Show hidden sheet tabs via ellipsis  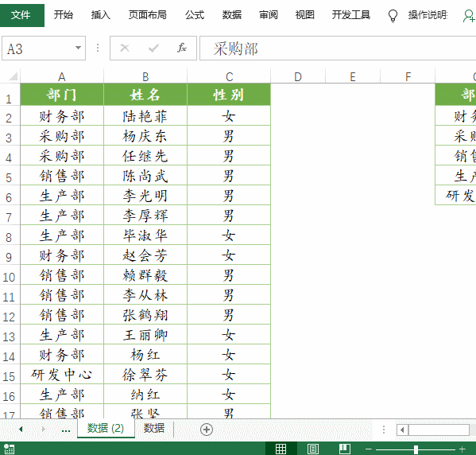click(x=66, y=430)
